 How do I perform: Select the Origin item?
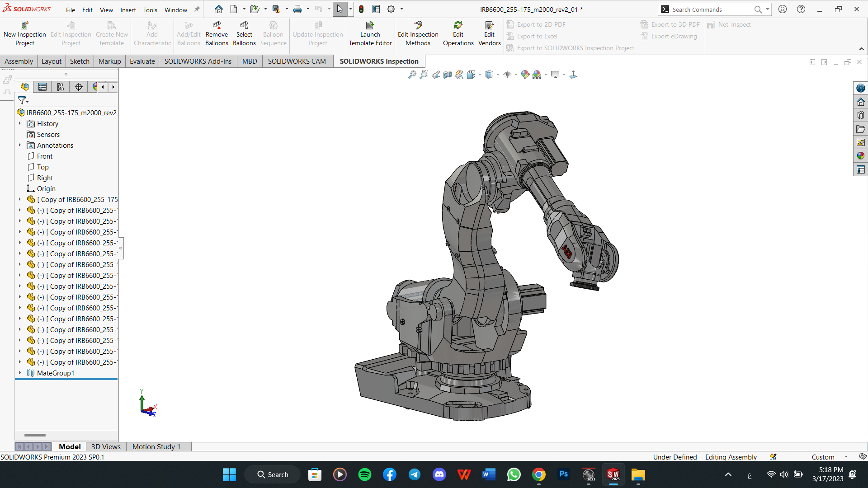click(x=46, y=188)
